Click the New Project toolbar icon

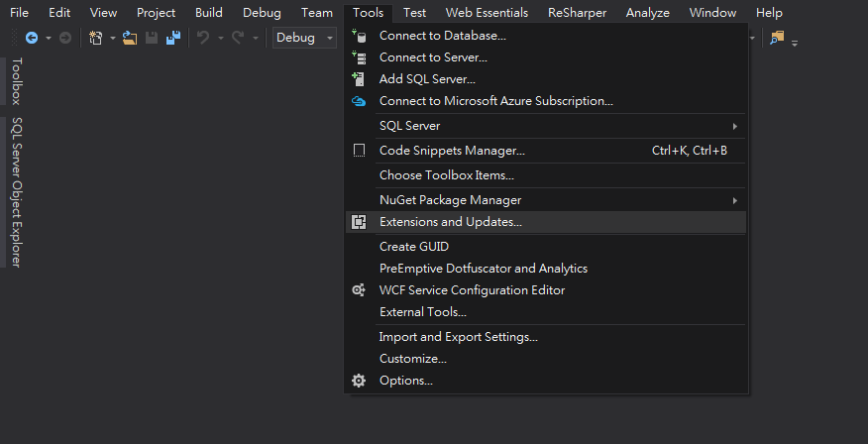(x=96, y=38)
